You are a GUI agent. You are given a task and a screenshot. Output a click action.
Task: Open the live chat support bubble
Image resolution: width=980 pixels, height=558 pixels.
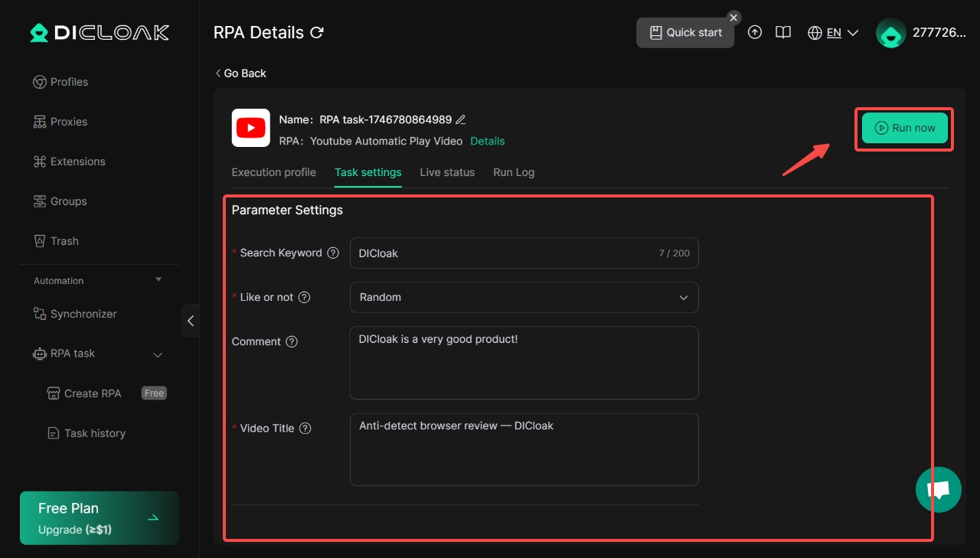pos(939,490)
